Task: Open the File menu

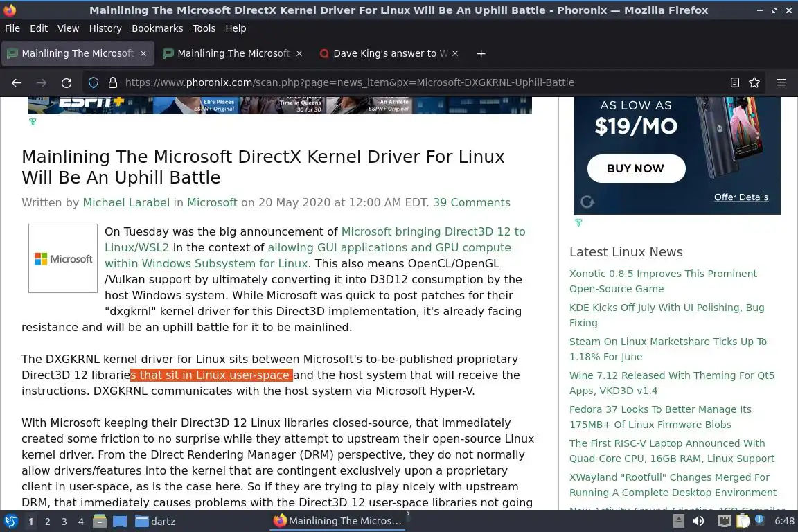Action: point(12,28)
